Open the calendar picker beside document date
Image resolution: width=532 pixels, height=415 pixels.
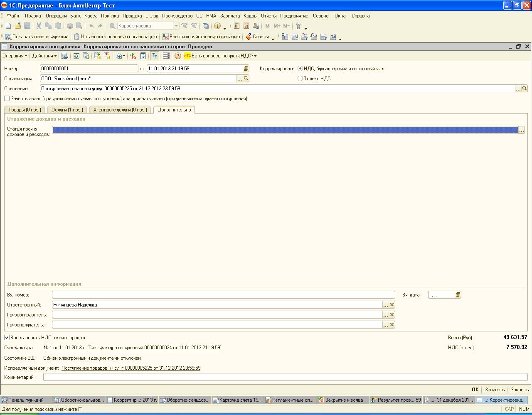(246, 69)
